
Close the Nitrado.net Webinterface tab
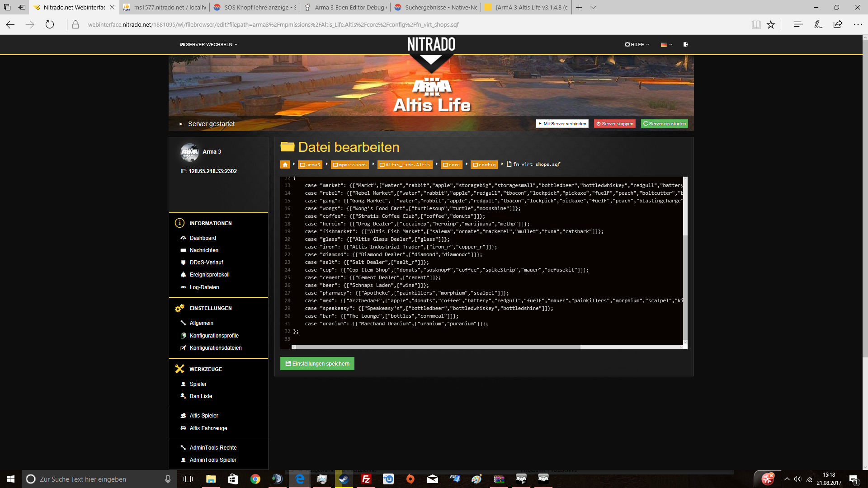(112, 7)
